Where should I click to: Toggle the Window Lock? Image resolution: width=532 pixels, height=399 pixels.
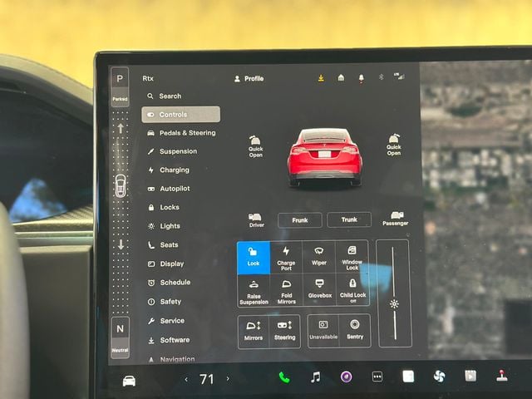click(x=352, y=257)
